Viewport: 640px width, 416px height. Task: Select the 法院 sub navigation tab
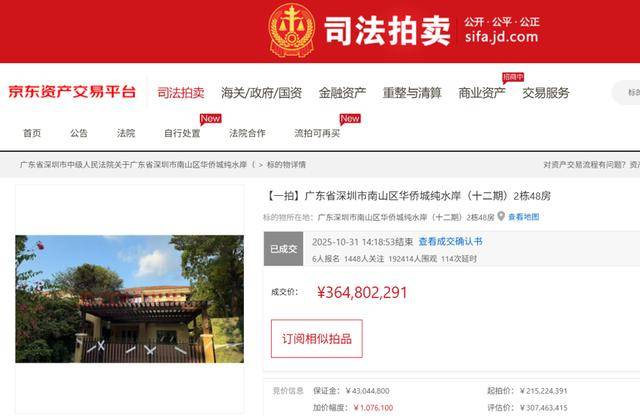coord(126,133)
